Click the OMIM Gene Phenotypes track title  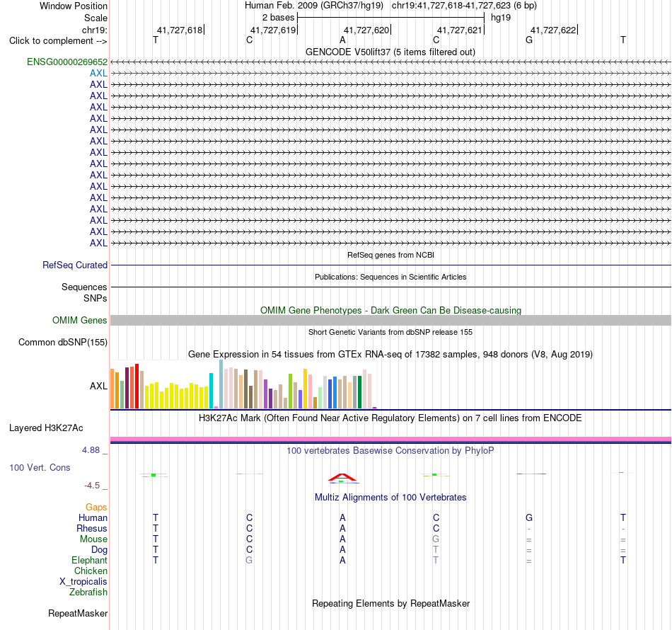pos(390,310)
